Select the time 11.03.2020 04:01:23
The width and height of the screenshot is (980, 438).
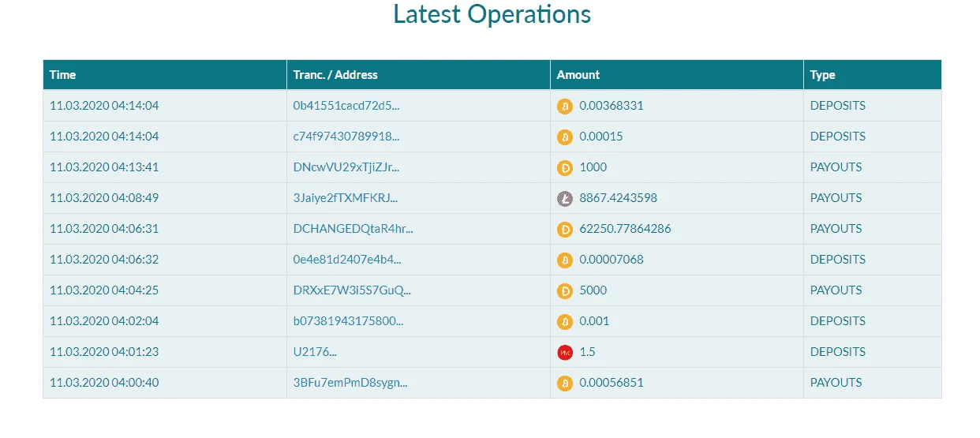tap(104, 352)
